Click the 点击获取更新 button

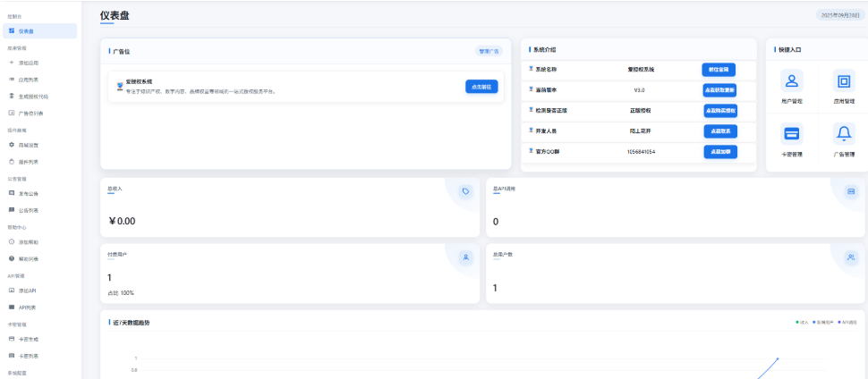coord(719,90)
